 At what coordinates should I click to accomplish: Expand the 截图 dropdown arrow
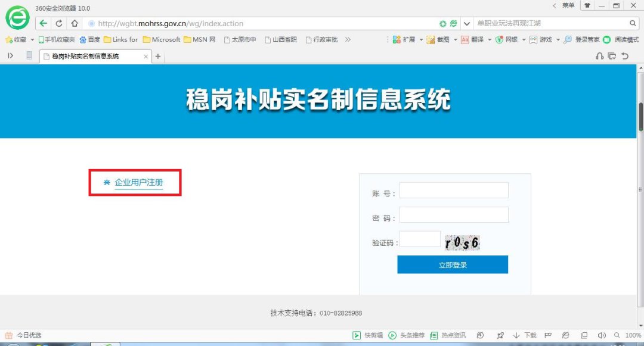pyautogui.click(x=455, y=40)
